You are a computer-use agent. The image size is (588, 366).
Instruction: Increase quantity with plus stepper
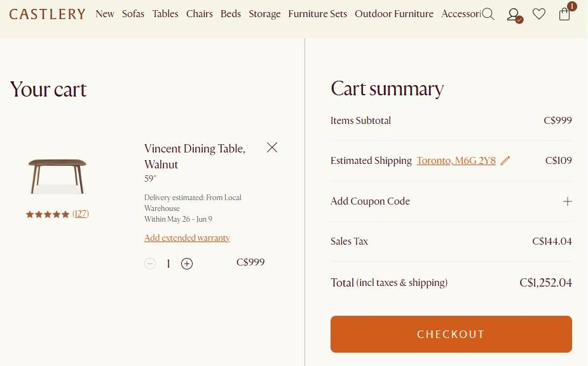pos(187,264)
